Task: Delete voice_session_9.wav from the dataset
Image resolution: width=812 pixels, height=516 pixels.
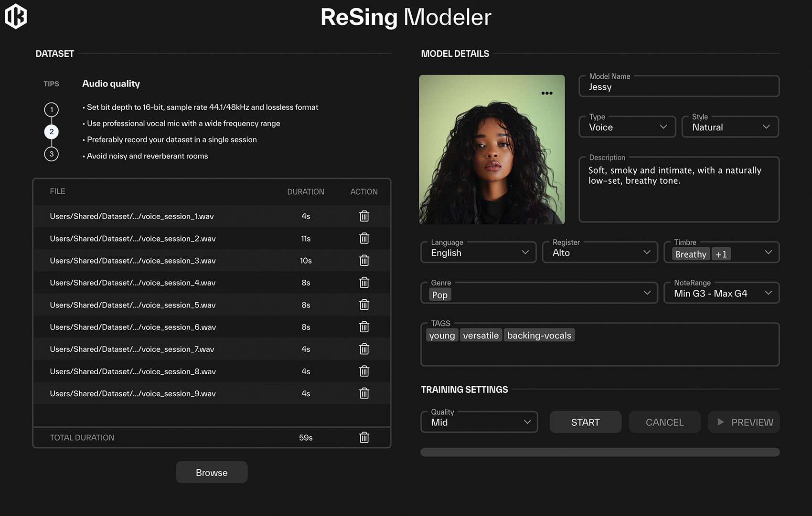Action: pyautogui.click(x=364, y=393)
